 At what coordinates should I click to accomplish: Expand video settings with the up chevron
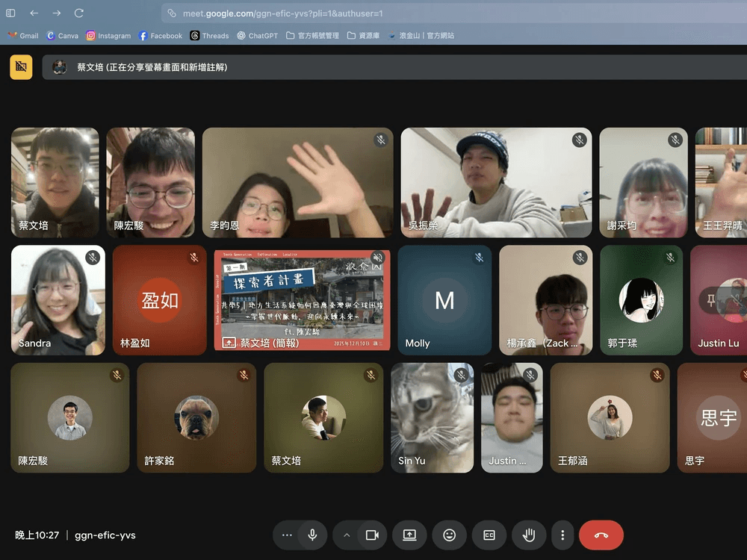pos(347,535)
